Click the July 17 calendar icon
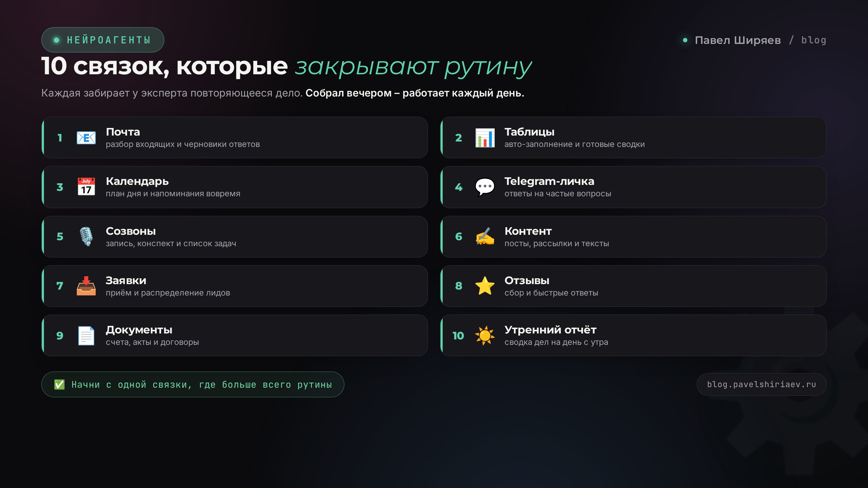The image size is (868, 488). pos(86,187)
